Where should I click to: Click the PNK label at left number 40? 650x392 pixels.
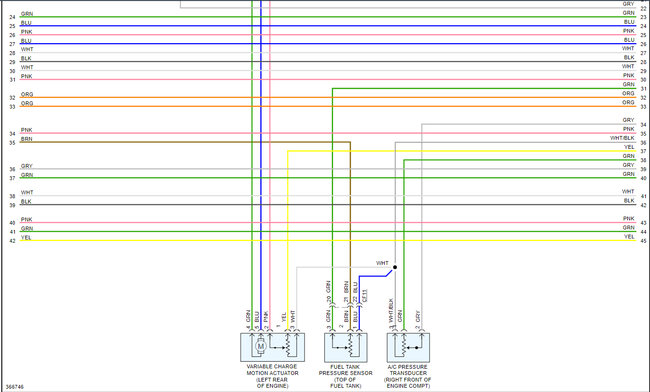(x=27, y=220)
